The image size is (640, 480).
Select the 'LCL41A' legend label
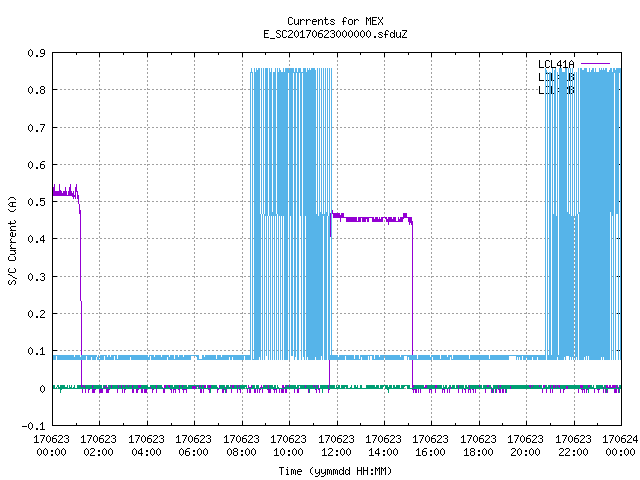pyautogui.click(x=556, y=64)
